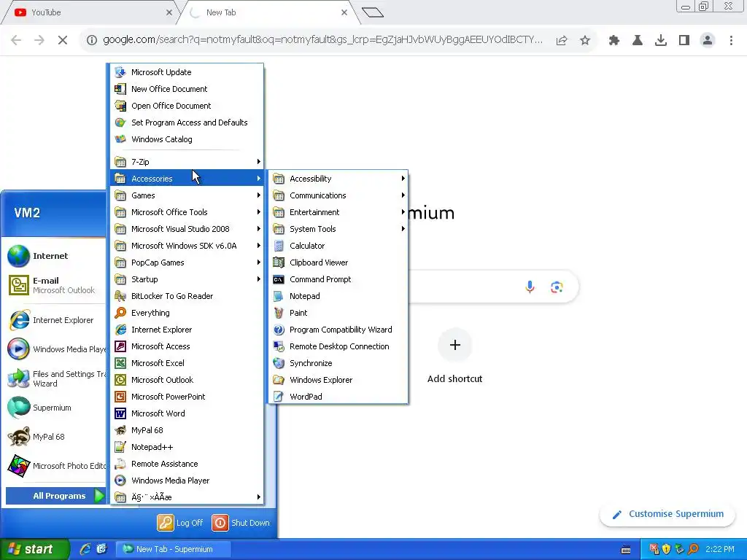
Task: Stop loading the page
Action: pos(63,40)
